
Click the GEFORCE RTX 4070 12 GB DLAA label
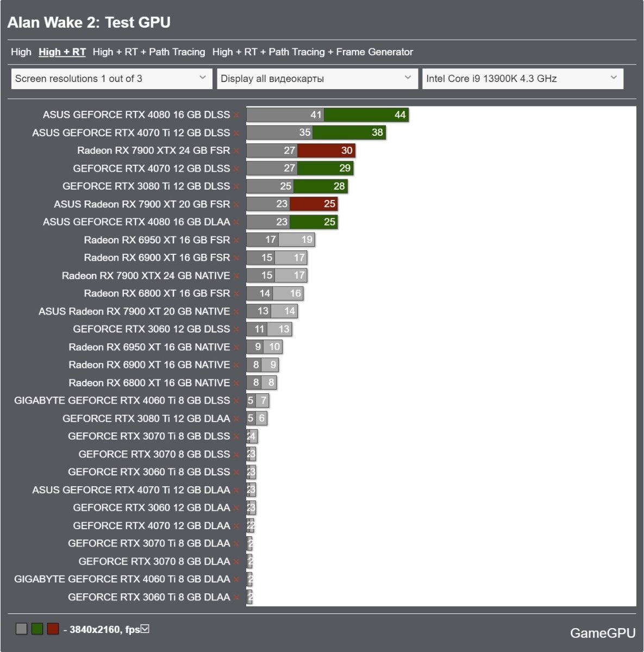152,525
